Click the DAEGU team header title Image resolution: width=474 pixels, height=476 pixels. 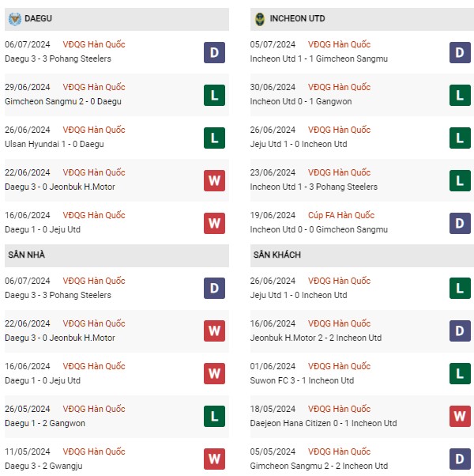[38, 18]
